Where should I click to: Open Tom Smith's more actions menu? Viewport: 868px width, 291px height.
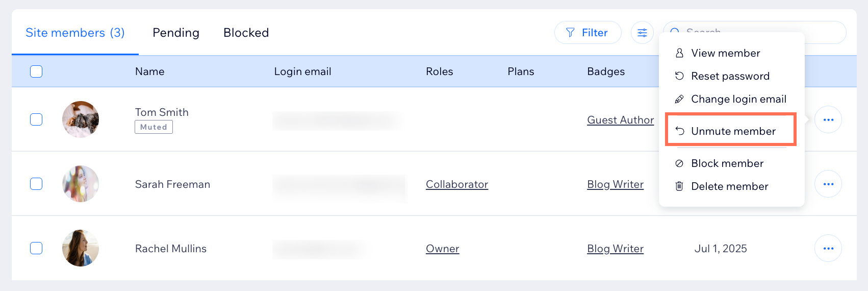click(828, 119)
